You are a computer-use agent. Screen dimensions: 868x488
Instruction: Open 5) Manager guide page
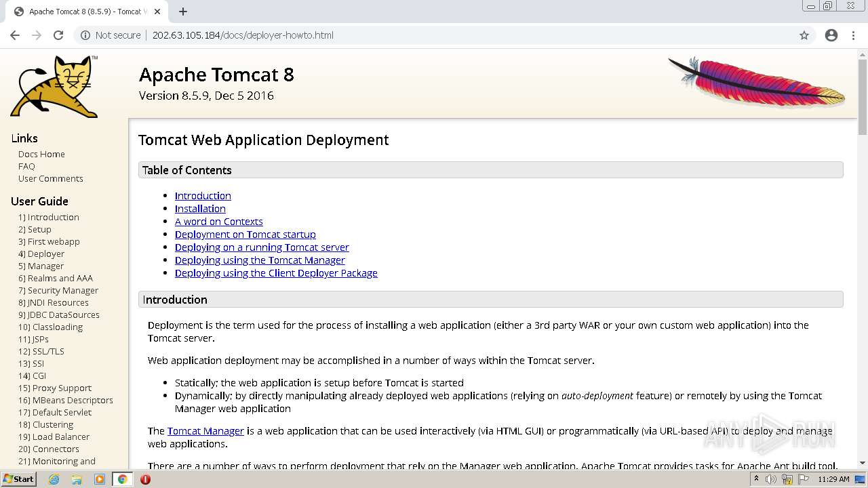click(41, 266)
